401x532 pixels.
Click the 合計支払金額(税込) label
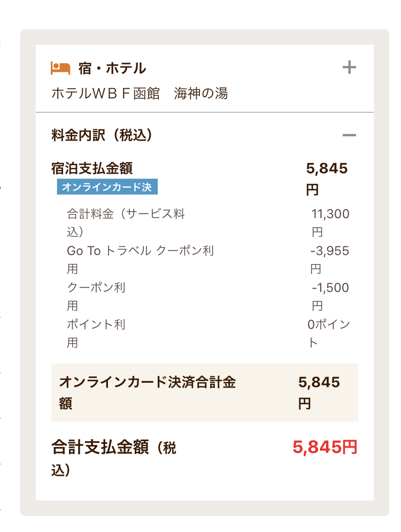coord(114,458)
